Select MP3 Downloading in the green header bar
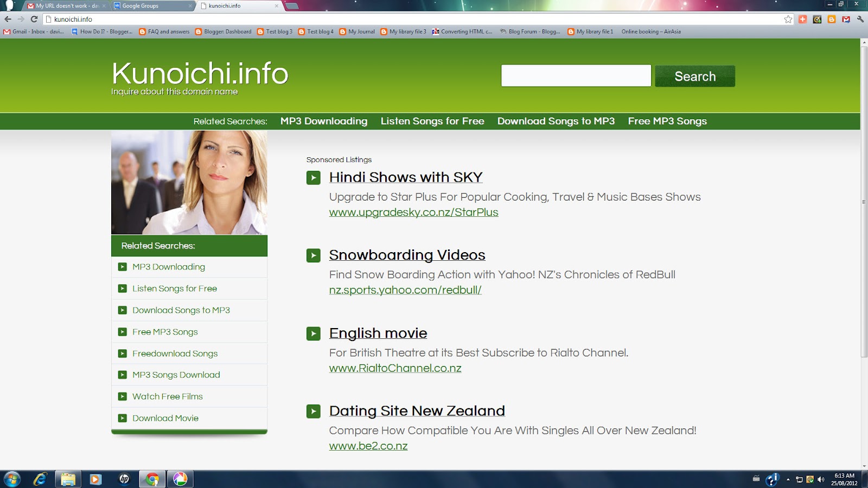 (x=324, y=121)
